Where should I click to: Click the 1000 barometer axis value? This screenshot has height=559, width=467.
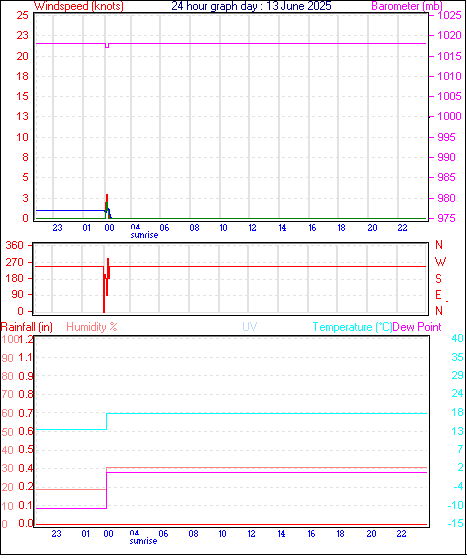tap(450, 116)
